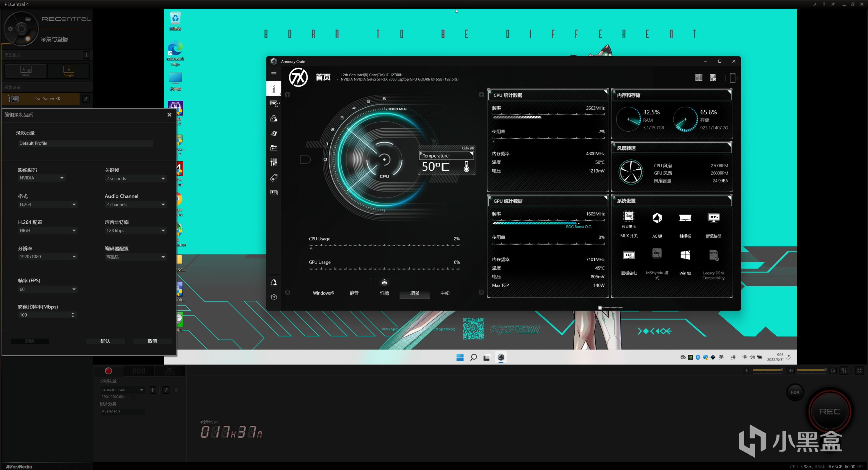Open Armoury Crate settings gear in sidebar
Viewport: 868px width, 470px height.
pyautogui.click(x=274, y=297)
